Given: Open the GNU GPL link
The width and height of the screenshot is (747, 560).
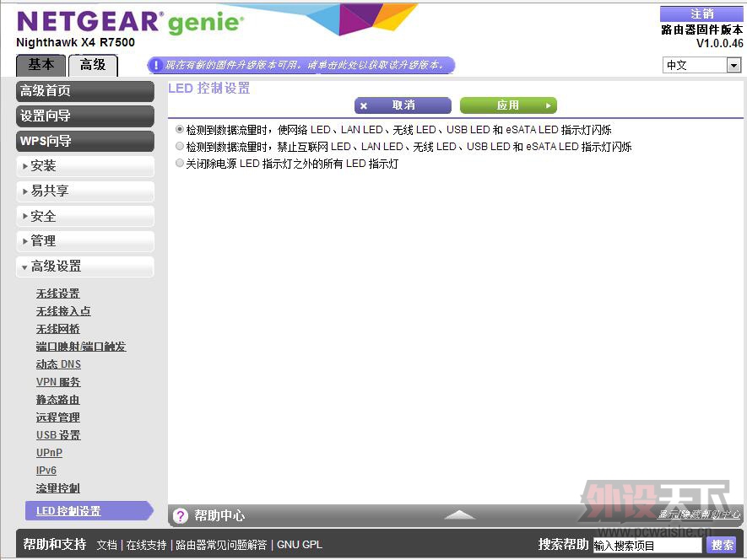Looking at the screenshot, I should click(300, 545).
